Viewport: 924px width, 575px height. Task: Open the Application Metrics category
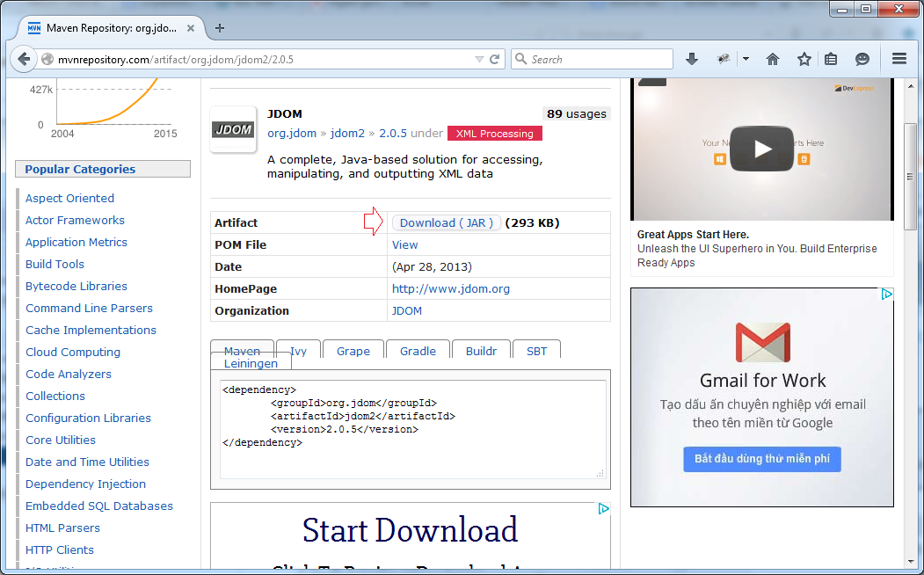click(76, 242)
